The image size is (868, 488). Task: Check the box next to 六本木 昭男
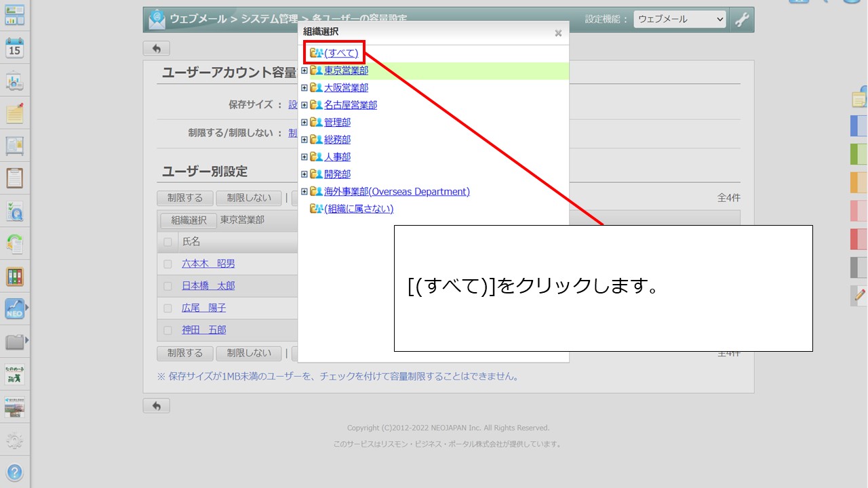click(x=167, y=264)
